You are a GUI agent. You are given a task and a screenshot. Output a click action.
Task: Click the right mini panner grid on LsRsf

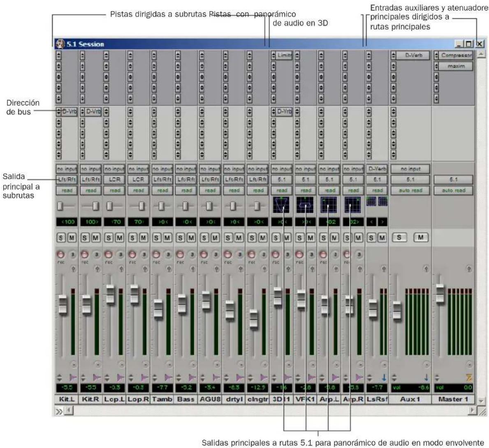click(383, 201)
